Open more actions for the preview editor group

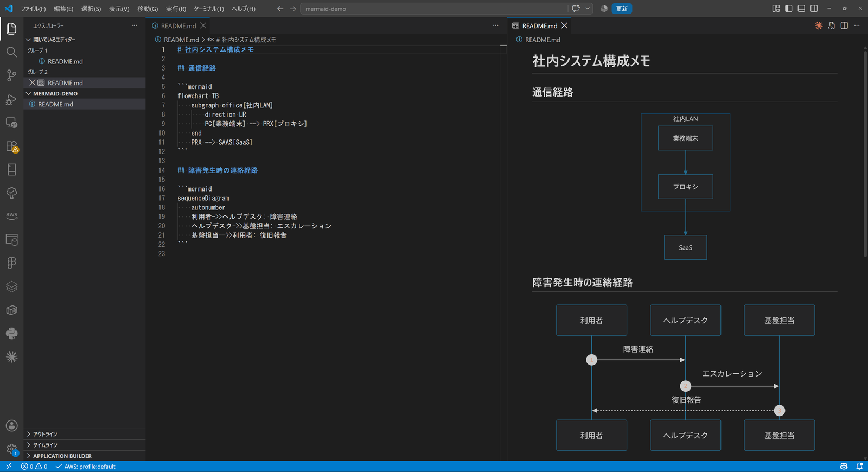point(857,25)
